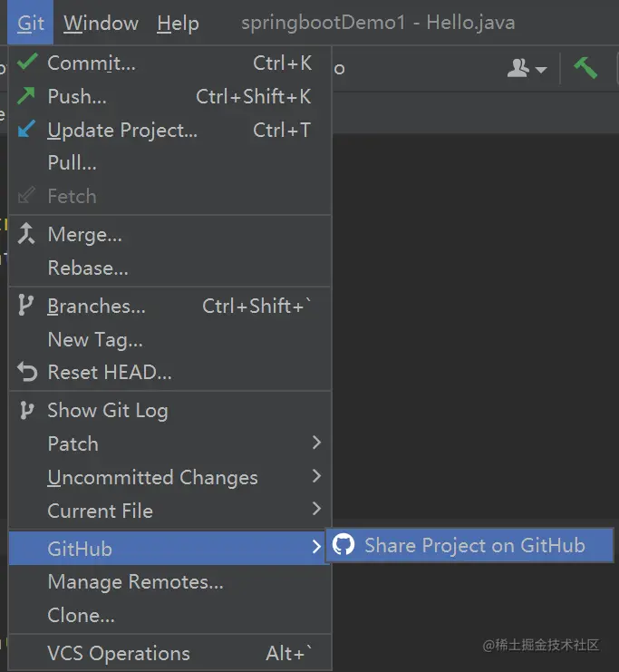The height and width of the screenshot is (672, 619).
Task: Click the Reset HEAD undo icon
Action: coord(27,372)
